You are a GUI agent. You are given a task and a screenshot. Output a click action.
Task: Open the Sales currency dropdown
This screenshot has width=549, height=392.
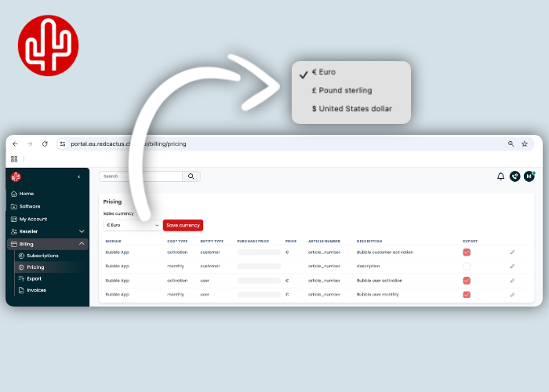[132, 225]
